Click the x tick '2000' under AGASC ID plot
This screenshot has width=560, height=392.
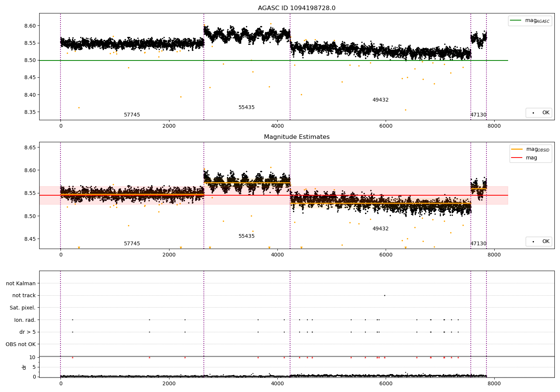169,126
